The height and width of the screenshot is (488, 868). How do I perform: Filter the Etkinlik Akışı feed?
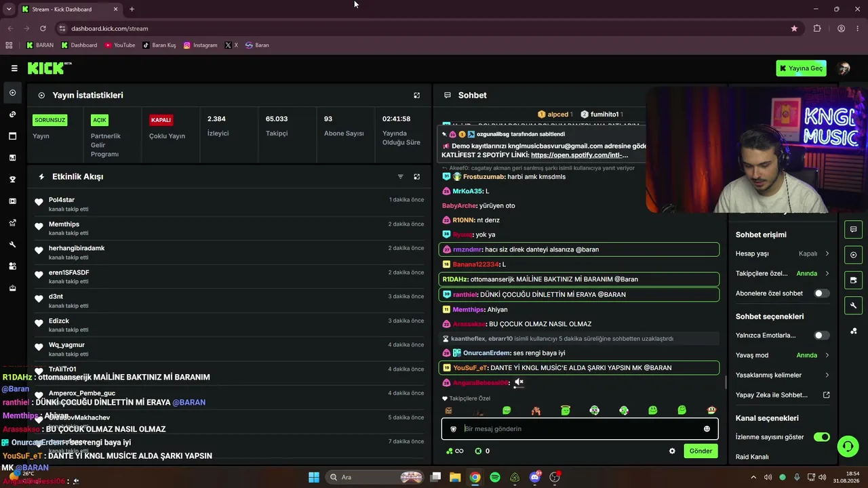(400, 177)
